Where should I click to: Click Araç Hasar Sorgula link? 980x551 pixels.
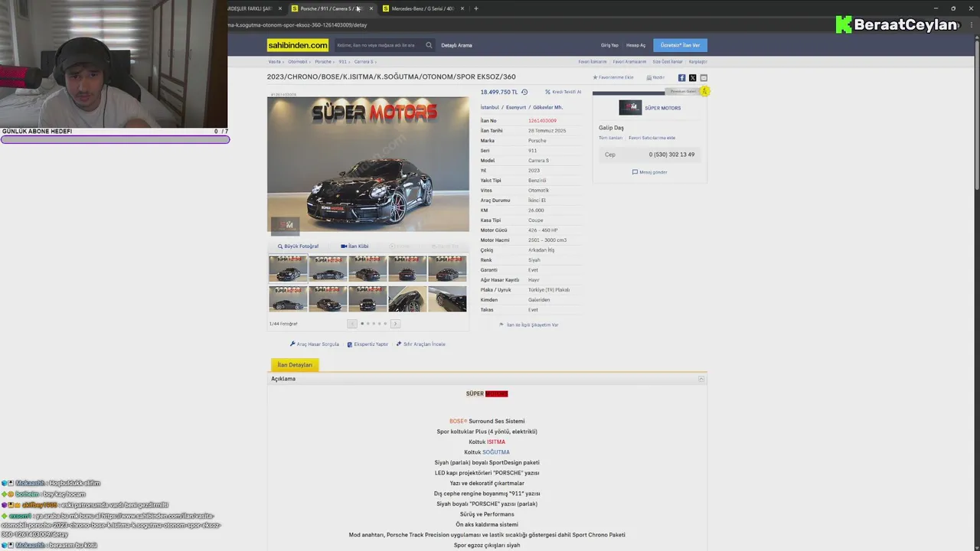(315, 344)
